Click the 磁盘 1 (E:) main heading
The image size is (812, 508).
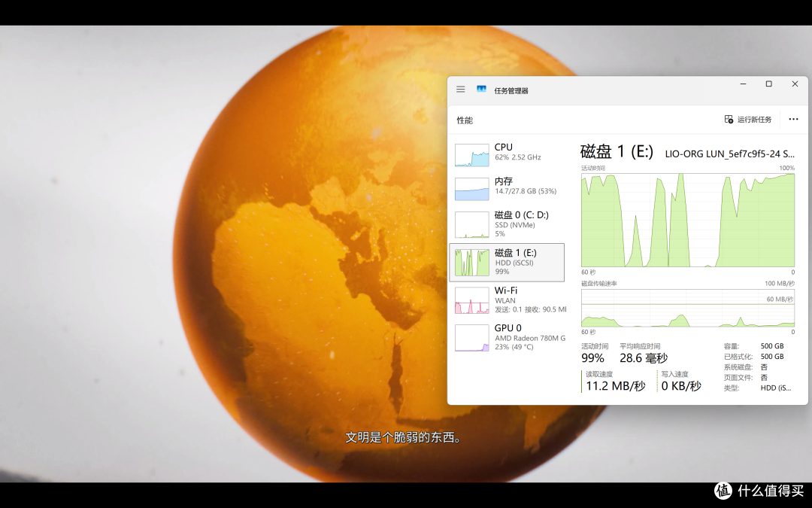click(617, 152)
